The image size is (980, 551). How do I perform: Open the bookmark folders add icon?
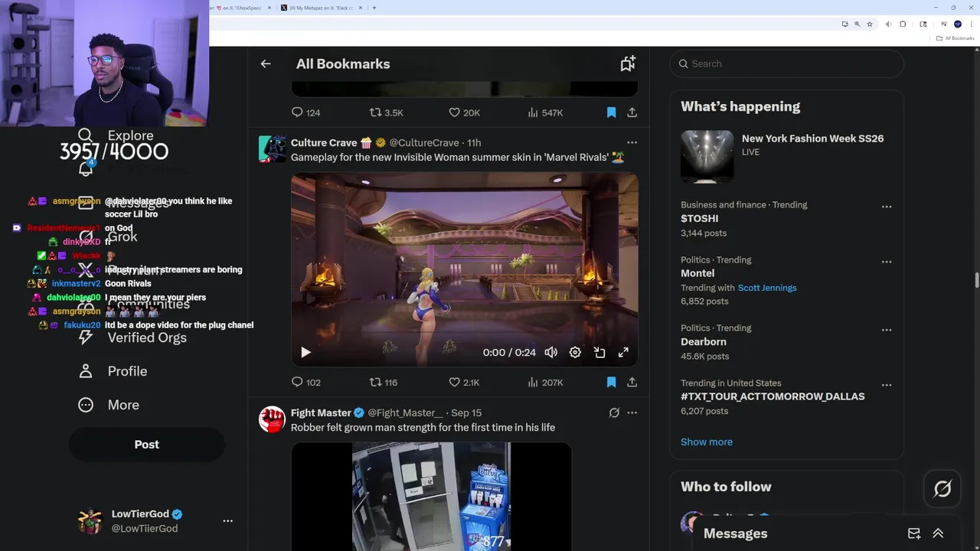628,64
